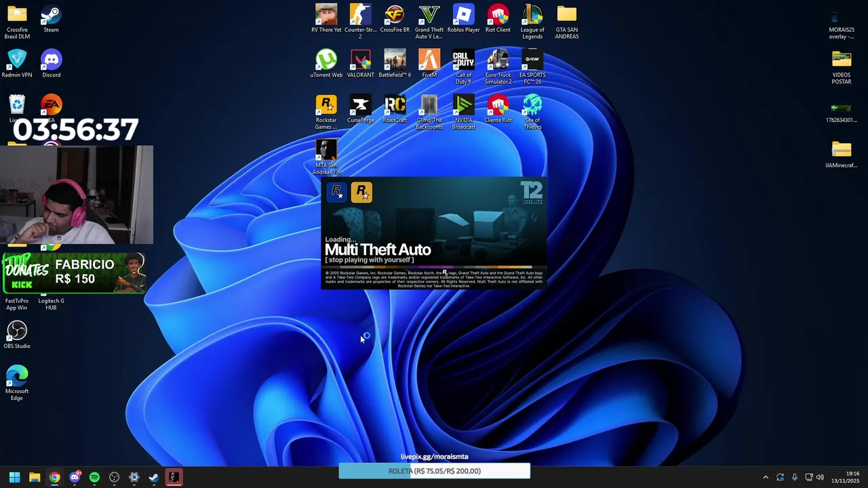Open FastTvPro App Win shortcut
The width and height of the screenshot is (868, 488).
tap(17, 304)
